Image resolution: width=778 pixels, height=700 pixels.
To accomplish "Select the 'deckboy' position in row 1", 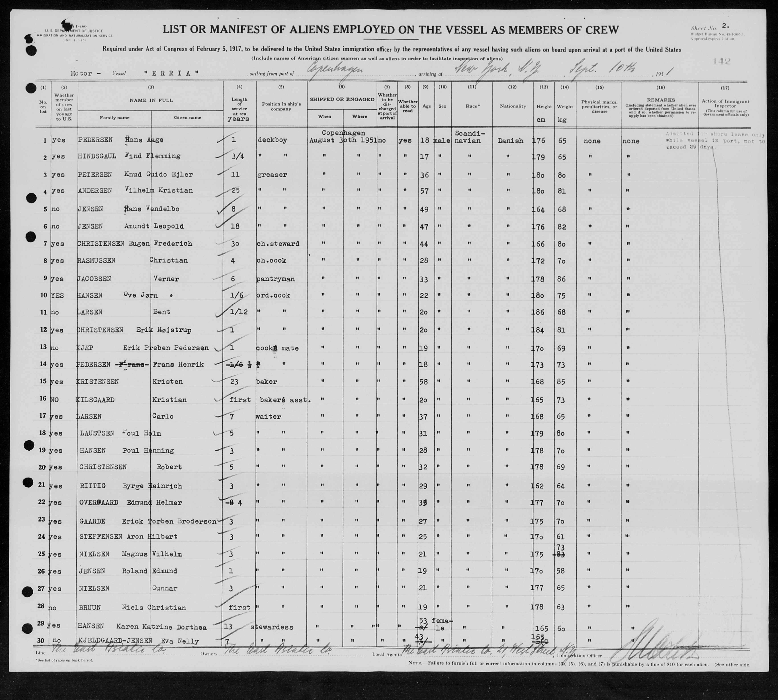I will click(x=273, y=140).
